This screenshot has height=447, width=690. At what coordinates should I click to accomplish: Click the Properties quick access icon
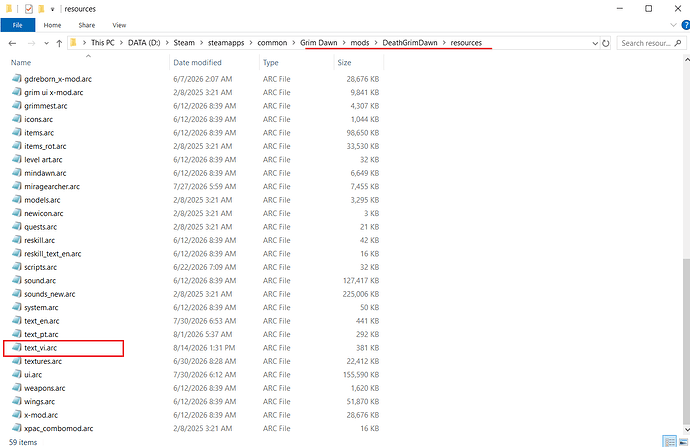[x=29, y=9]
